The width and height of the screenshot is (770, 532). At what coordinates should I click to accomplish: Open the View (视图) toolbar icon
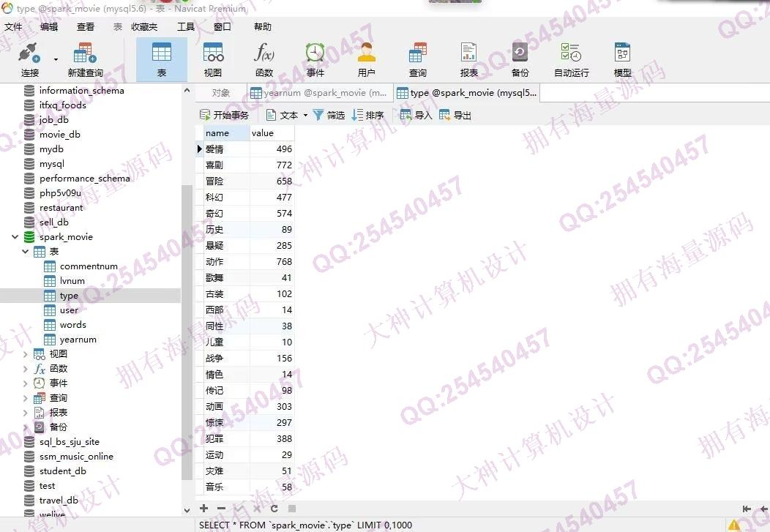click(x=213, y=60)
